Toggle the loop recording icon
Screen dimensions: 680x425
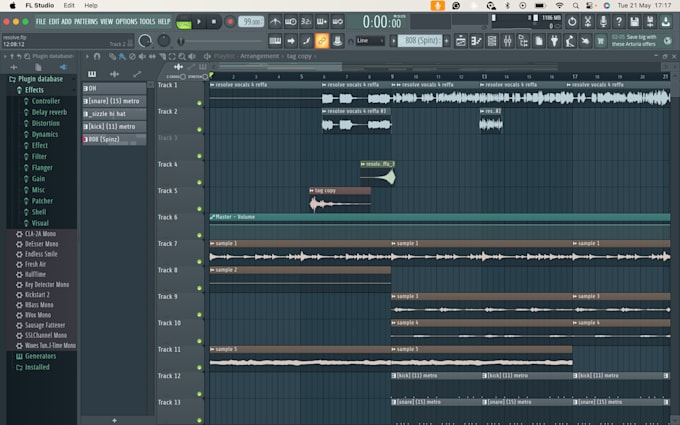[337, 21]
